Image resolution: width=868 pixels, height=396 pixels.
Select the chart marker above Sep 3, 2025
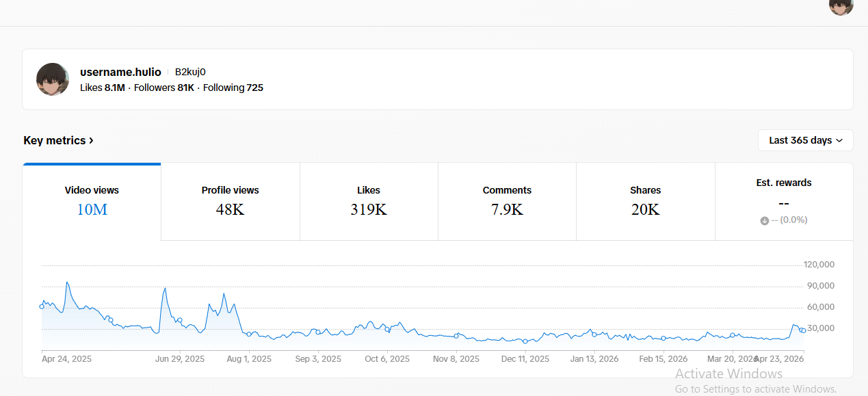coord(317,332)
